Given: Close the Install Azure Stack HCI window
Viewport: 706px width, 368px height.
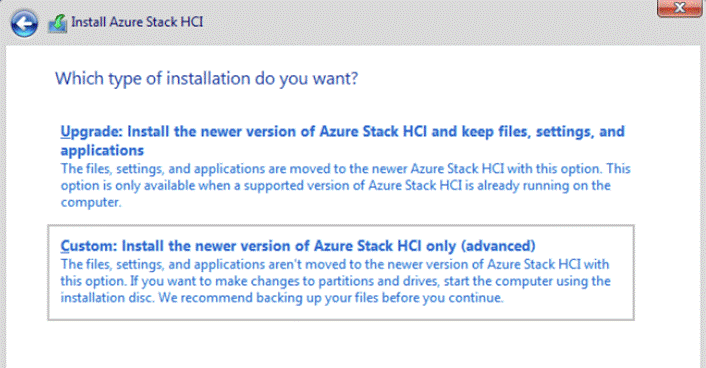Looking at the screenshot, I should click(679, 8).
